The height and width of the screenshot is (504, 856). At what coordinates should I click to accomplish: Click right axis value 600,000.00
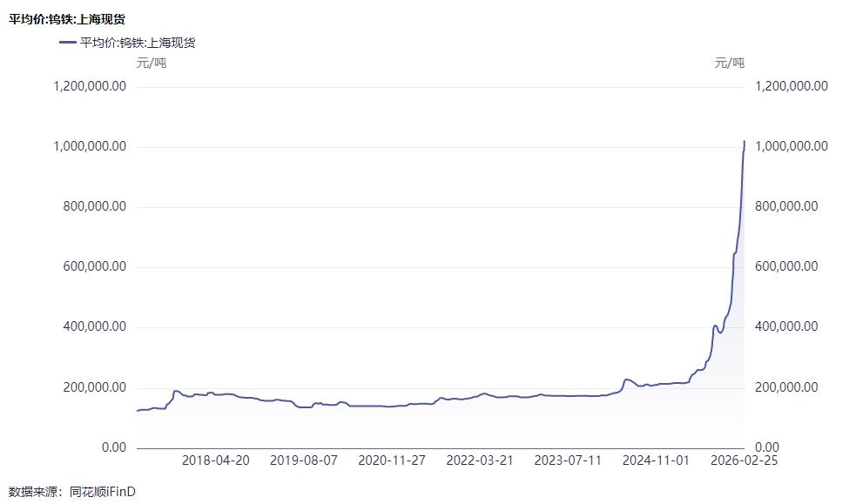click(x=785, y=266)
